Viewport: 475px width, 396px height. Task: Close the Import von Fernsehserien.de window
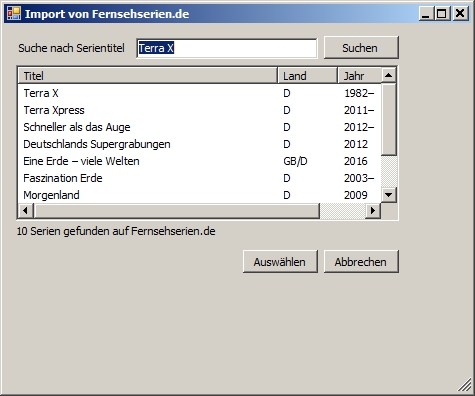[460, 14]
